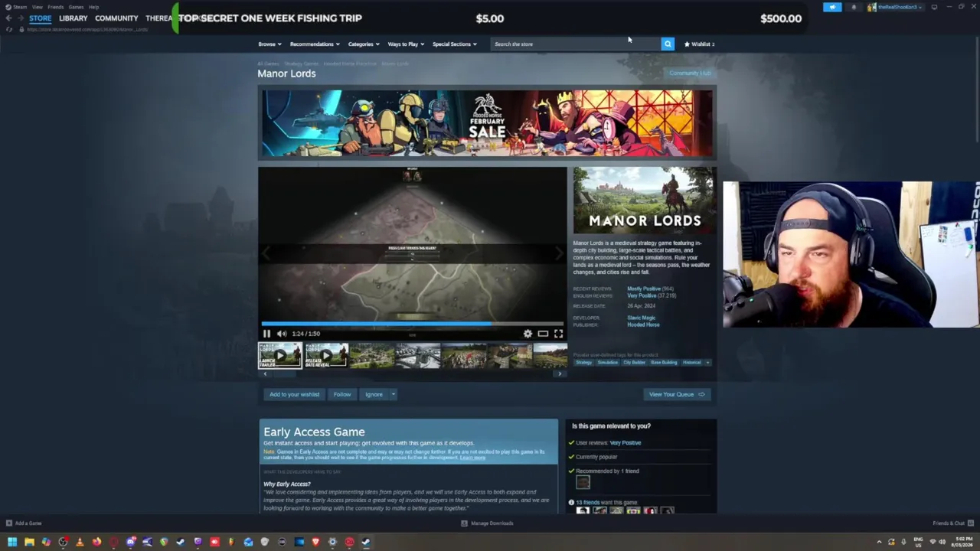Open the Base Building tag
Screen dimensions: 980x551
664,363
